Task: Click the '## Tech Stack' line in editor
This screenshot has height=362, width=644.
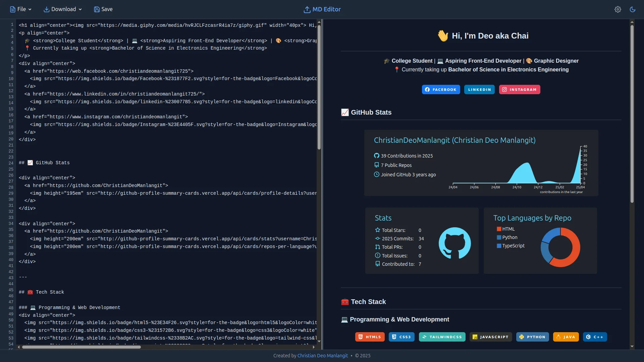Action: [x=41, y=292]
